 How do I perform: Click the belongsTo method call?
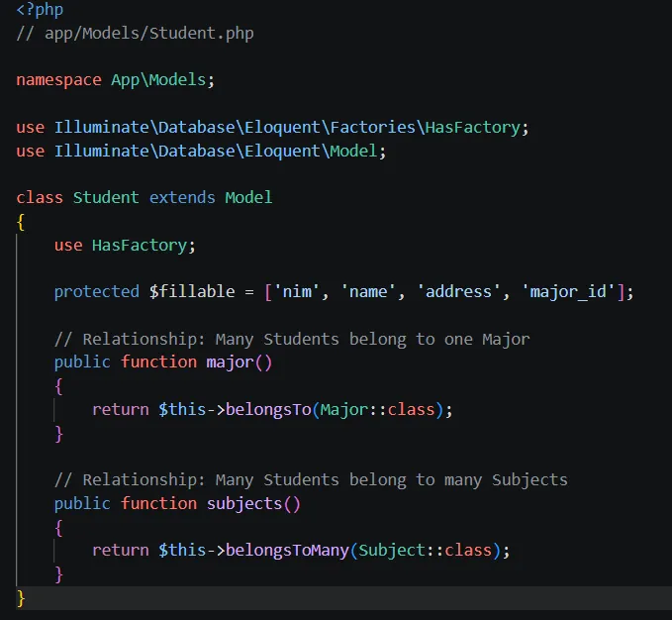268,409
